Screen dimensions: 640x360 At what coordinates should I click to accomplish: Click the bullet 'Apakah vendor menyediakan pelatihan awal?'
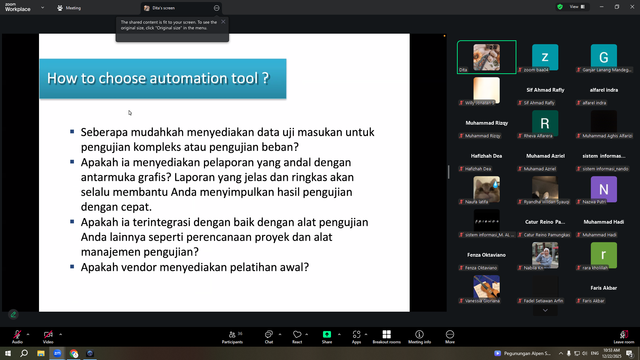click(195, 267)
